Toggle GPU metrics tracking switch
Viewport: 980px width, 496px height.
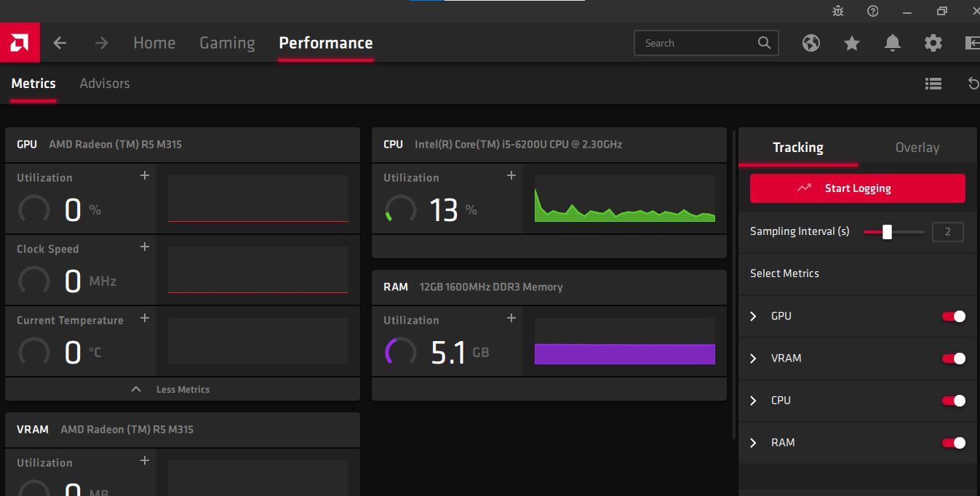click(954, 316)
